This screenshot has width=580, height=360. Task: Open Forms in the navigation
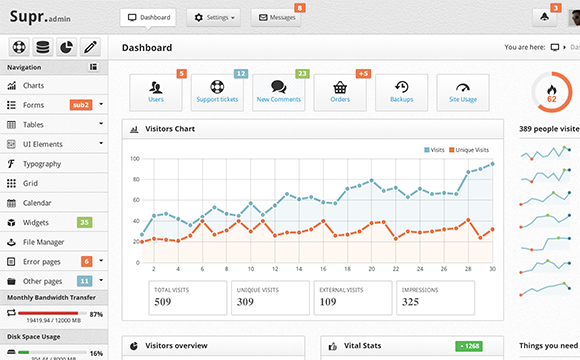click(x=54, y=105)
